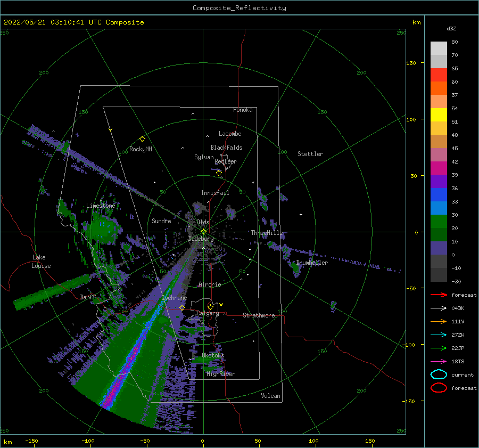Viewport: 479px width, 448px height.
Task: Pick the bright green 30-20 dBZ swatch
Action: pos(439,222)
